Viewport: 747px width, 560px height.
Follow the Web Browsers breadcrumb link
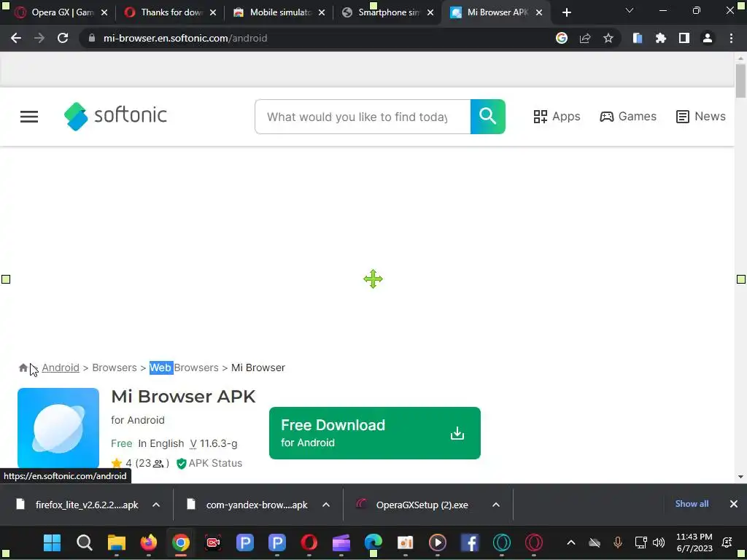click(184, 367)
